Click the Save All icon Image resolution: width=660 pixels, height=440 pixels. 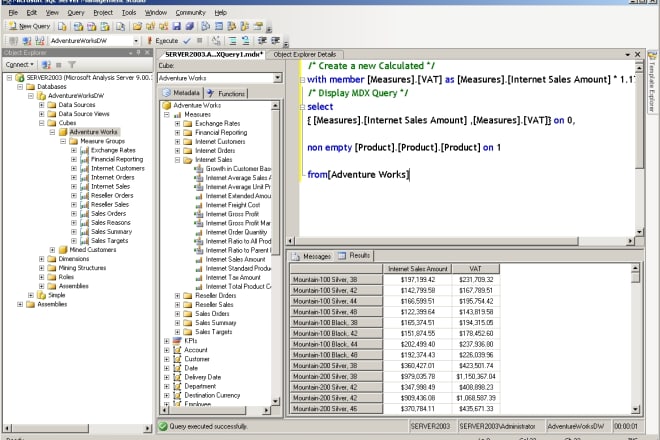[x=189, y=26]
